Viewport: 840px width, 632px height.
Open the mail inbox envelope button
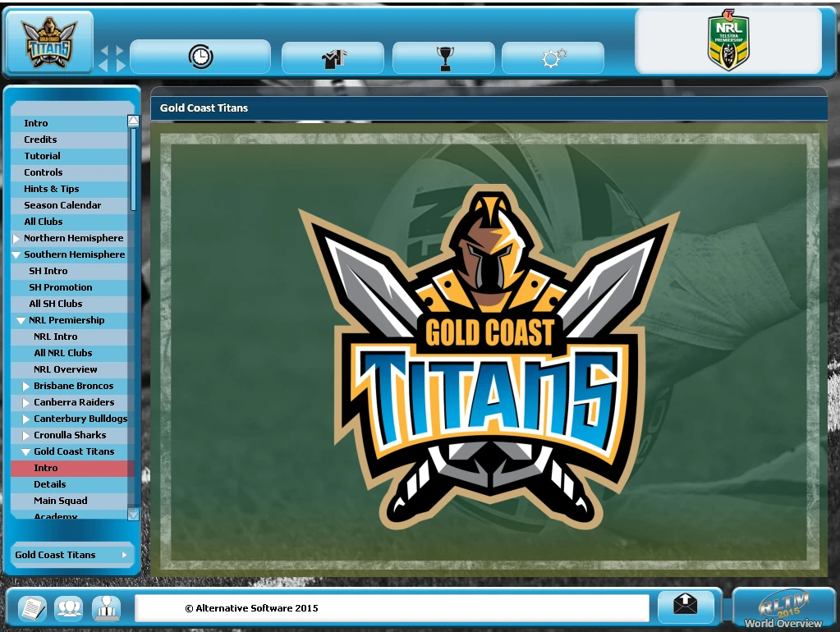(x=685, y=605)
